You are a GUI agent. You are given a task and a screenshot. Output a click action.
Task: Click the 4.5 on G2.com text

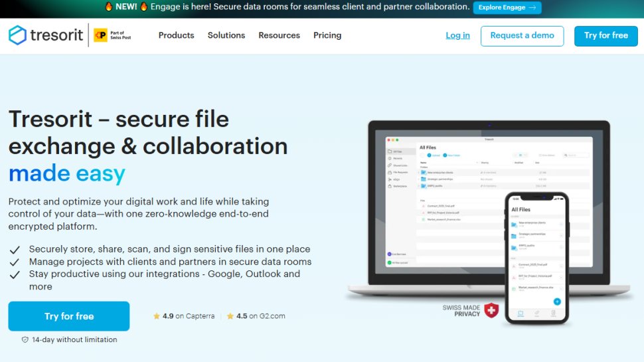(x=261, y=316)
